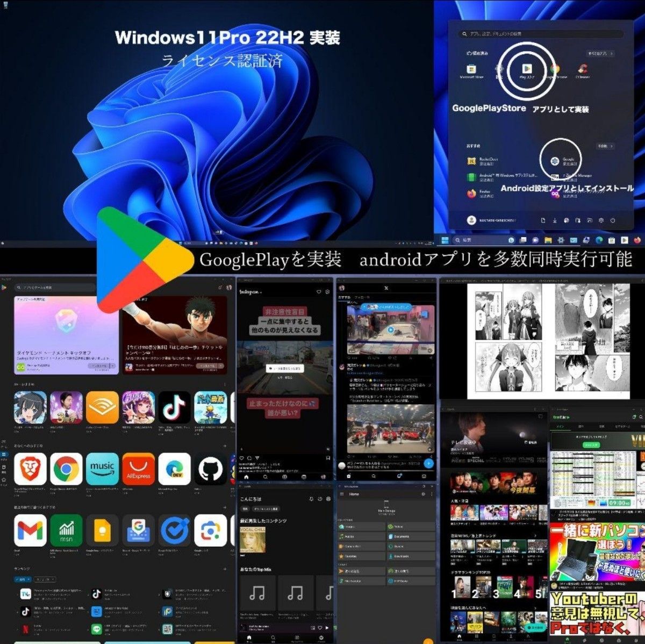Viewport: 645px width, 644px height.
Task: Open Google Chrome pinned app in Start menu
Action: pyautogui.click(x=555, y=70)
